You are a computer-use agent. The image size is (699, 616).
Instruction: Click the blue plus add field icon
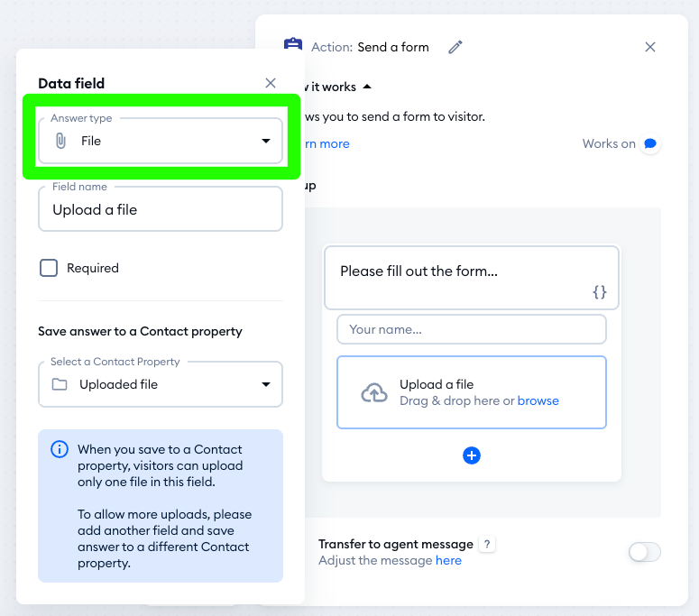click(x=472, y=455)
